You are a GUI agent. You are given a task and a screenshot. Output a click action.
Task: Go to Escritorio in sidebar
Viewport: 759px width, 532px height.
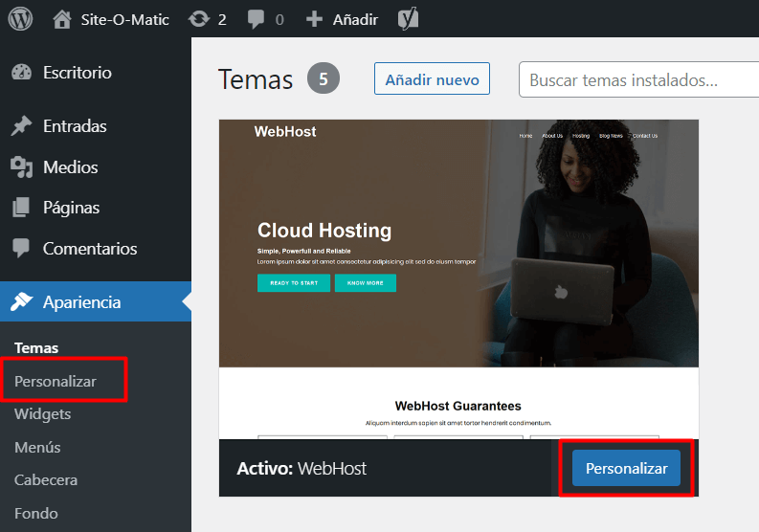tap(78, 73)
